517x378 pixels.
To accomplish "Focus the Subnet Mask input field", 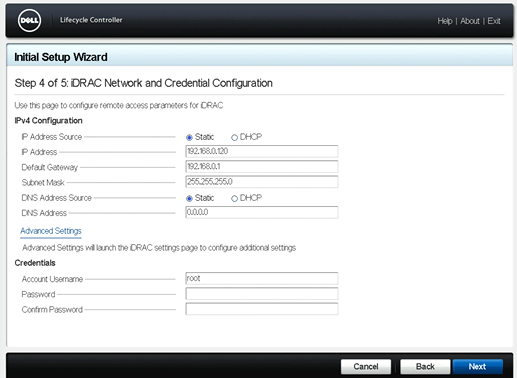I will pos(262,182).
